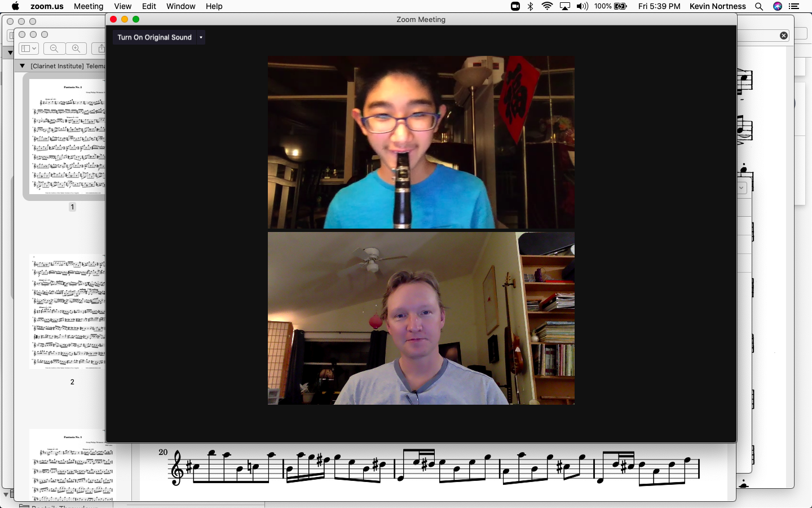Click page number label 2 under thumbnail

[72, 382]
